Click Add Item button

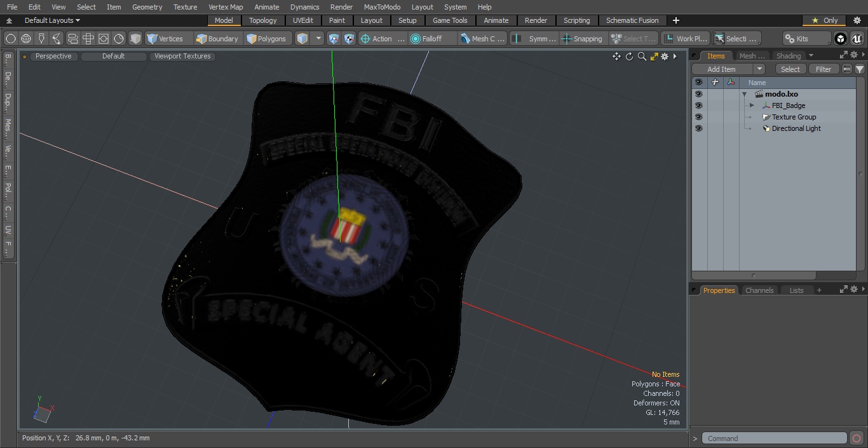pyautogui.click(x=722, y=69)
